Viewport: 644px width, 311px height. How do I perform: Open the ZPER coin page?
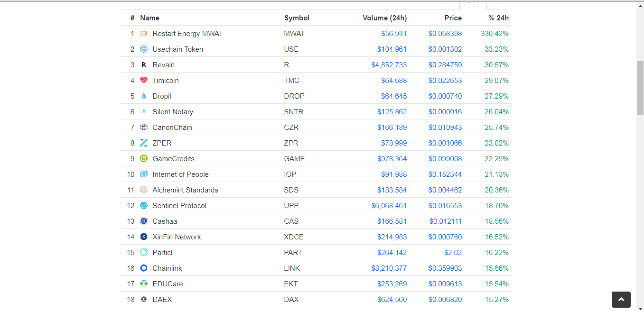pos(162,143)
